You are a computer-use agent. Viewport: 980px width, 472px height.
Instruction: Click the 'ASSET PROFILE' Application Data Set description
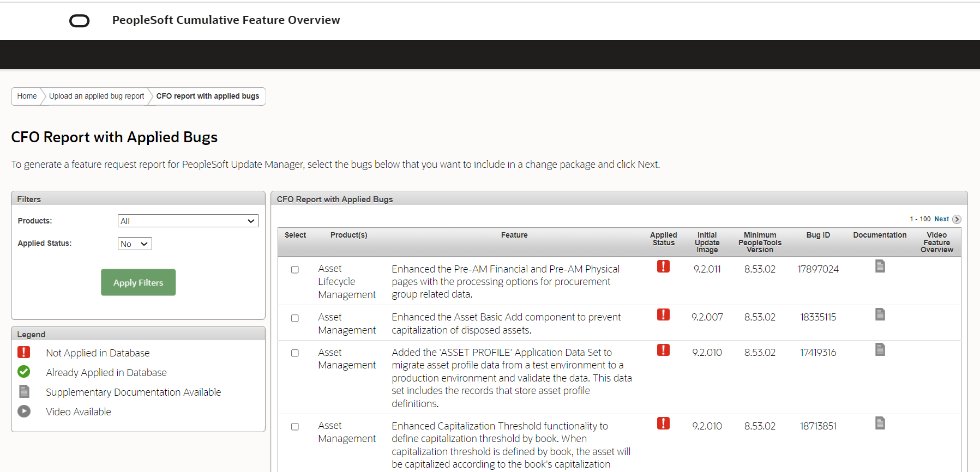point(512,378)
